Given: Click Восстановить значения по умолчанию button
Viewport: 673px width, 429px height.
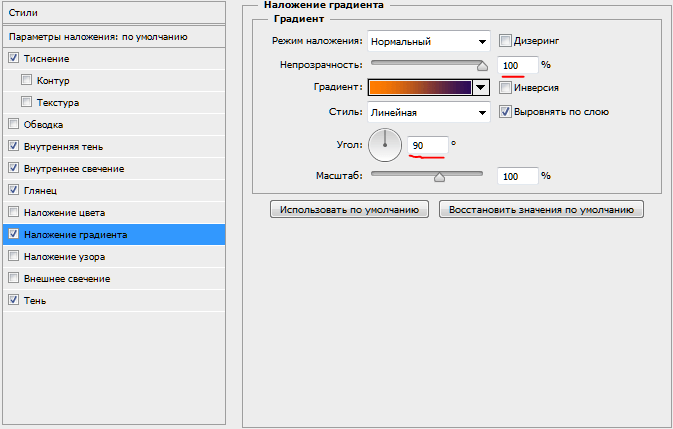Looking at the screenshot, I should coord(541,209).
